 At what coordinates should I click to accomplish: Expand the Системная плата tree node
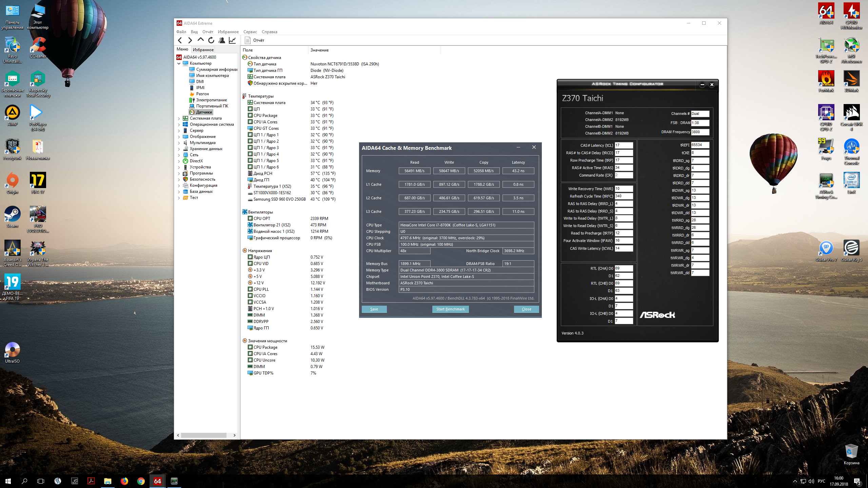pyautogui.click(x=179, y=118)
